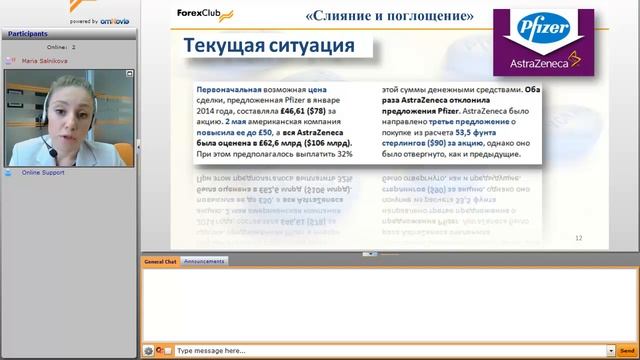
Task: Click slide page number 12
Action: point(578,238)
